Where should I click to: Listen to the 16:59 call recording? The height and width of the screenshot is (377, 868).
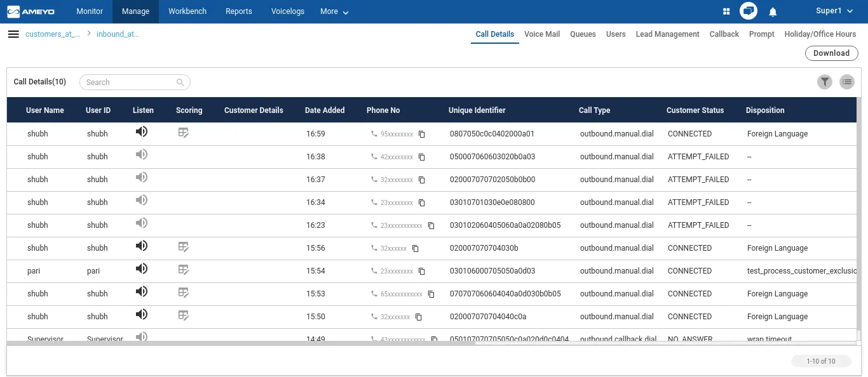(x=142, y=131)
